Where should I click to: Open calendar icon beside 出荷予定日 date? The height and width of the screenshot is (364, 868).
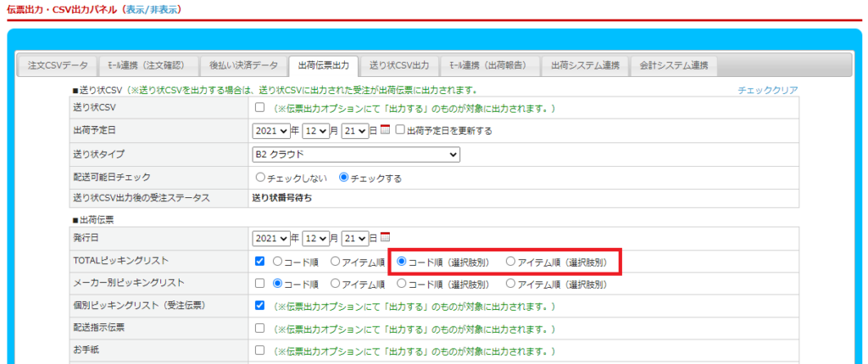click(385, 130)
